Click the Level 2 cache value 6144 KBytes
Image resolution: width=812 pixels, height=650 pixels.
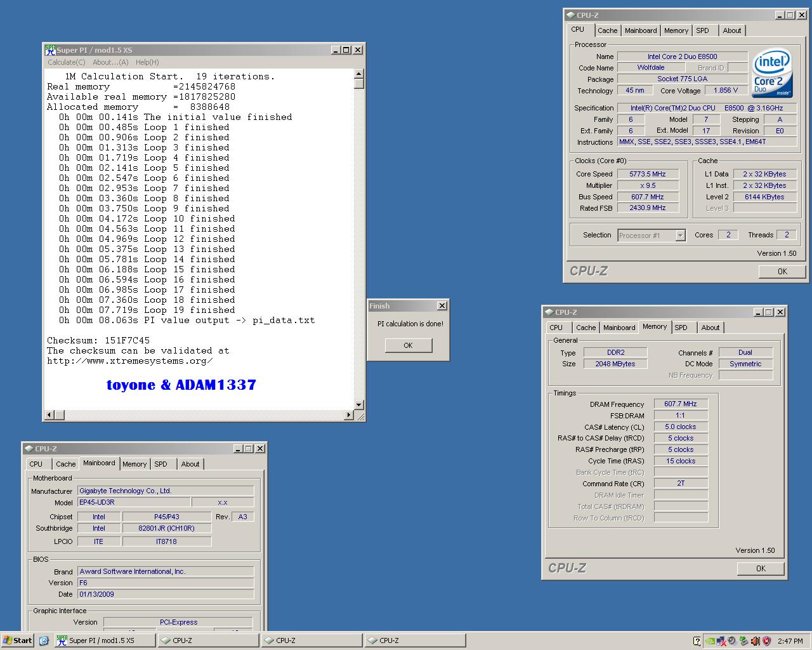764,197
